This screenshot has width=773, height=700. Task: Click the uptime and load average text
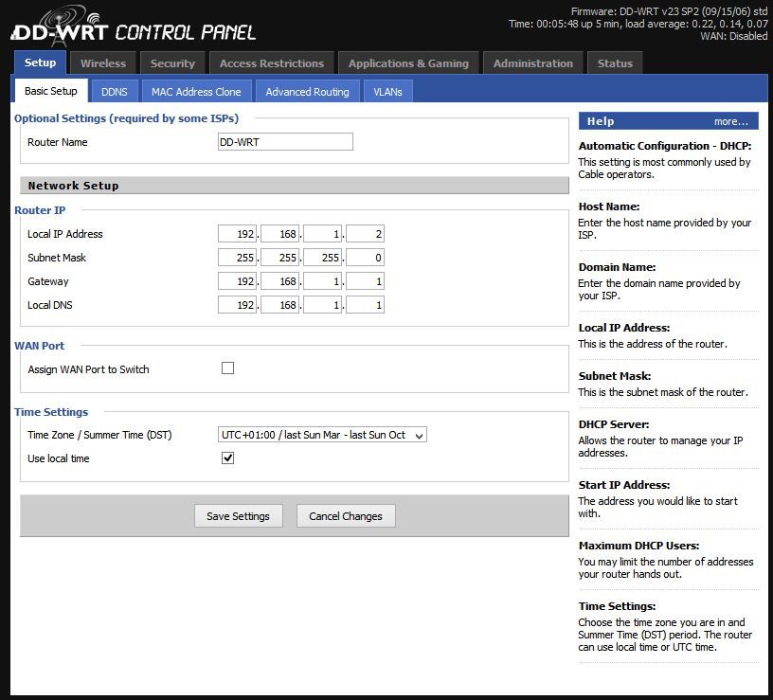pyautogui.click(x=638, y=24)
